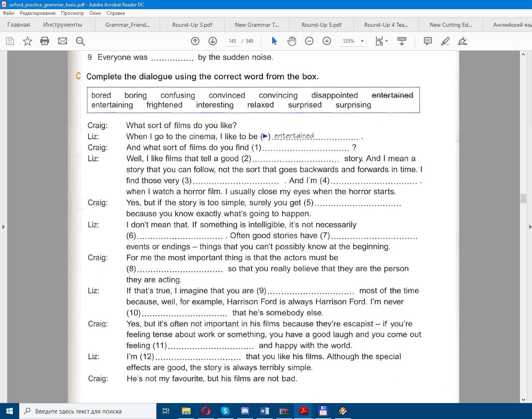The width and height of the screenshot is (532, 419).
Task: Add a comment with speech bubble icon
Action: tap(428, 41)
